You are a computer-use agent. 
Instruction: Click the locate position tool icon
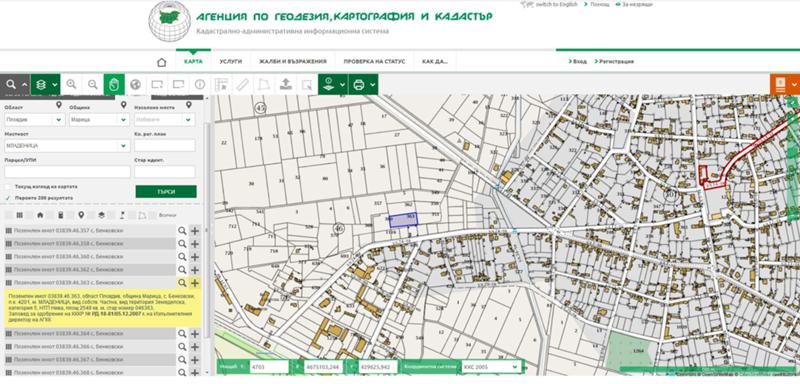click(x=329, y=85)
